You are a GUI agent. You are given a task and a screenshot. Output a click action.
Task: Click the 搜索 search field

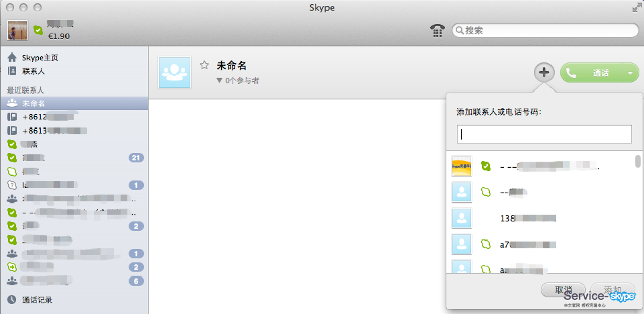pyautogui.click(x=545, y=30)
